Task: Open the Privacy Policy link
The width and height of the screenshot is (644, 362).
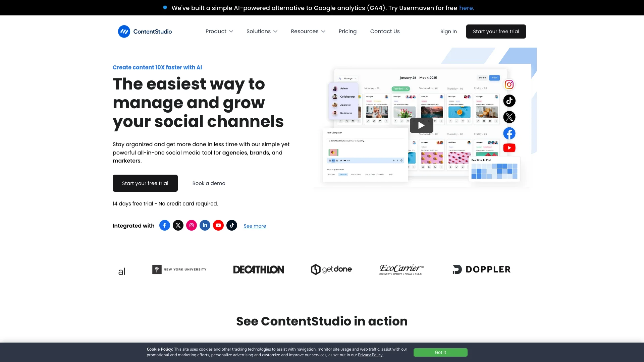Action: click(370, 355)
